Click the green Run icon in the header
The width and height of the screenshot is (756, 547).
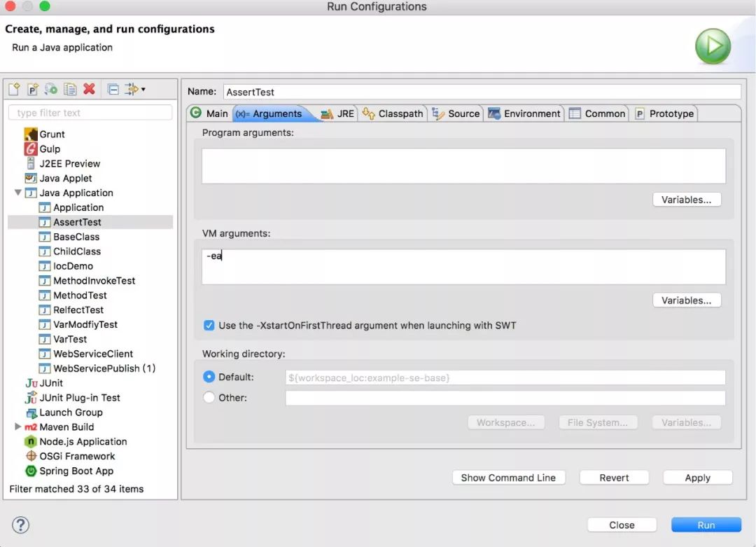coord(713,46)
